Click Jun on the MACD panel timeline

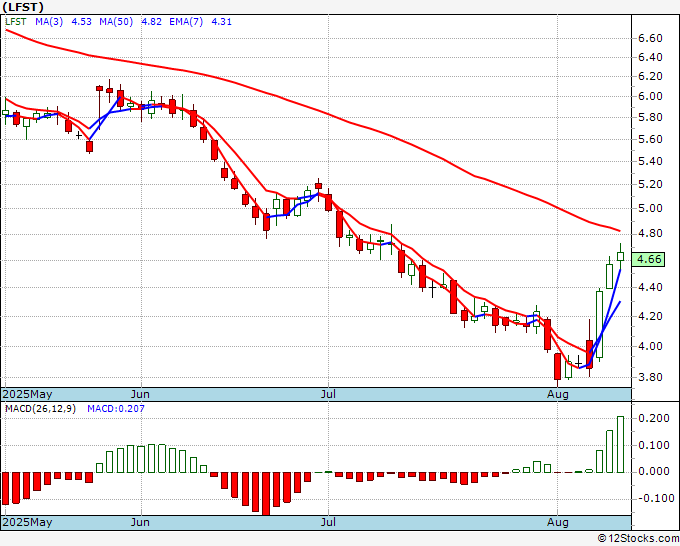(x=140, y=522)
